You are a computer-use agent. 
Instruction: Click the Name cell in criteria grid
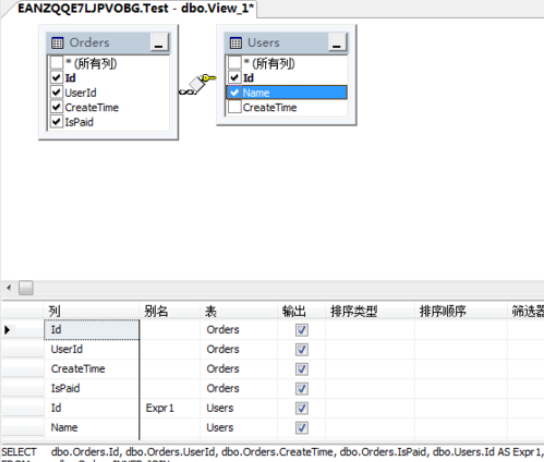click(x=92, y=427)
